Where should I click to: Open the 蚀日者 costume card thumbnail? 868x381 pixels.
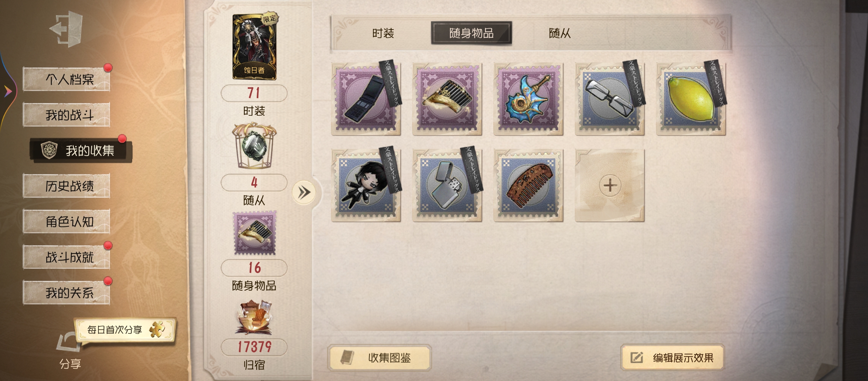pyautogui.click(x=254, y=47)
